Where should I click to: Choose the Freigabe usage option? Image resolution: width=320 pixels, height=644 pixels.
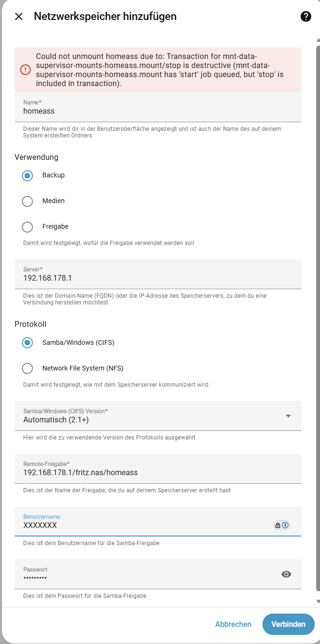click(28, 227)
